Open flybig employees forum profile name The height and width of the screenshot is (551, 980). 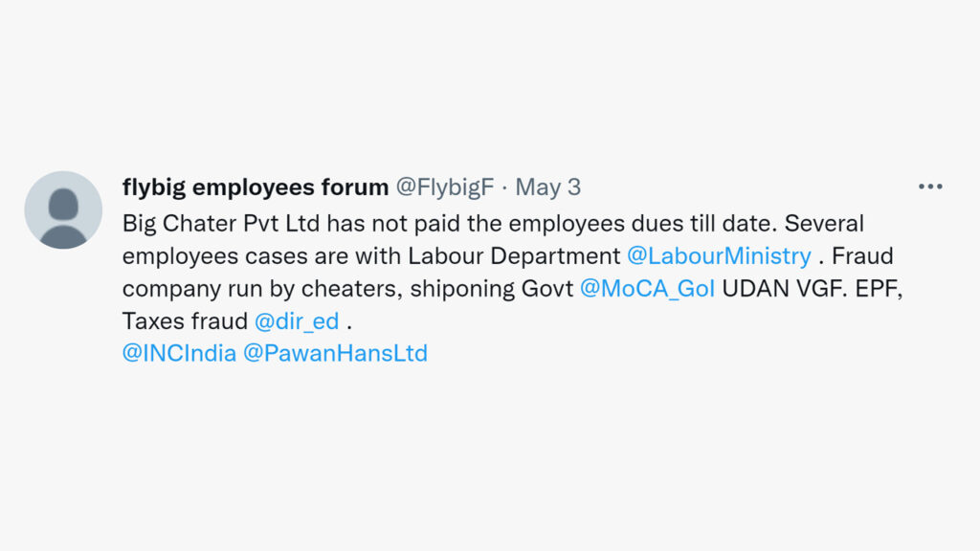(255, 187)
